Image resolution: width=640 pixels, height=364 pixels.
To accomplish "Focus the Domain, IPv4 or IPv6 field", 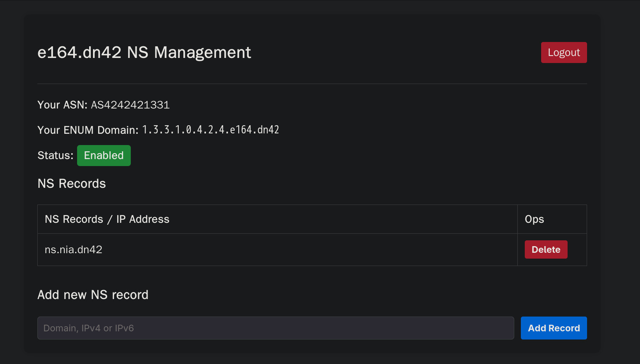I will pos(276,328).
